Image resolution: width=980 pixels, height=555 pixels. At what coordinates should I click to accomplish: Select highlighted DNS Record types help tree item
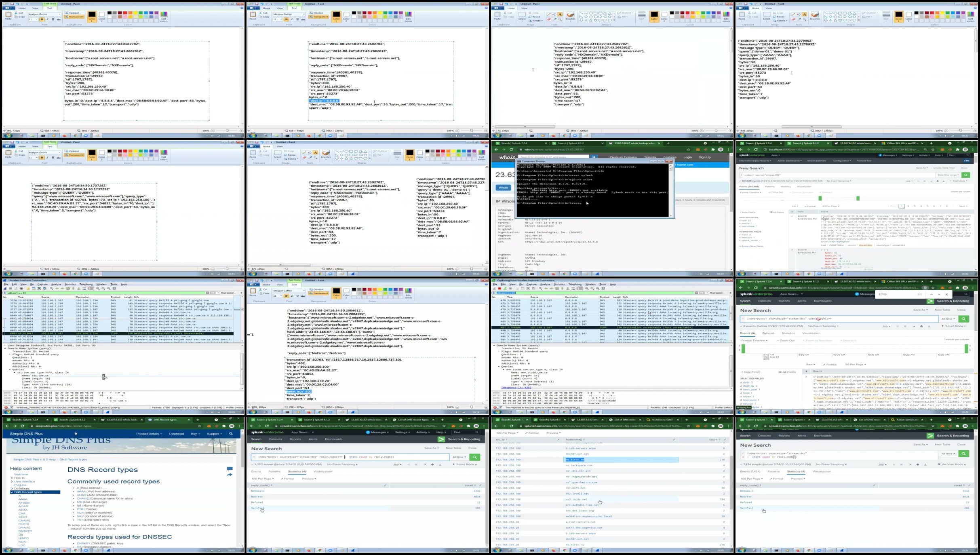point(28,492)
